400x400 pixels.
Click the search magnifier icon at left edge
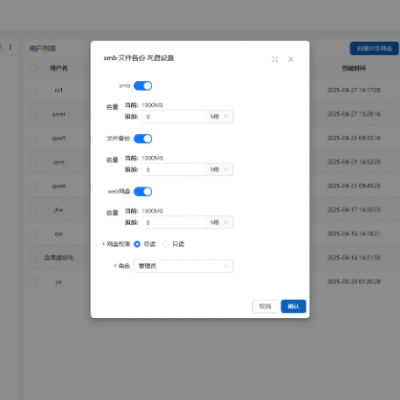[1, 47]
